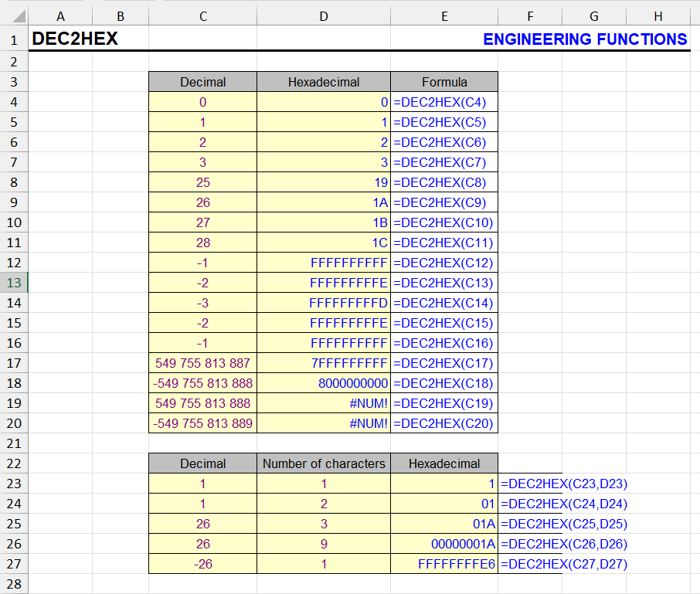Select column C by clicking its header

tap(202, 15)
